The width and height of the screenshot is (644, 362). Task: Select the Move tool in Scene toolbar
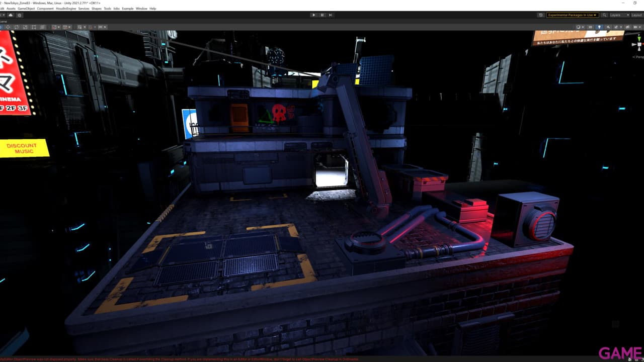8,27
